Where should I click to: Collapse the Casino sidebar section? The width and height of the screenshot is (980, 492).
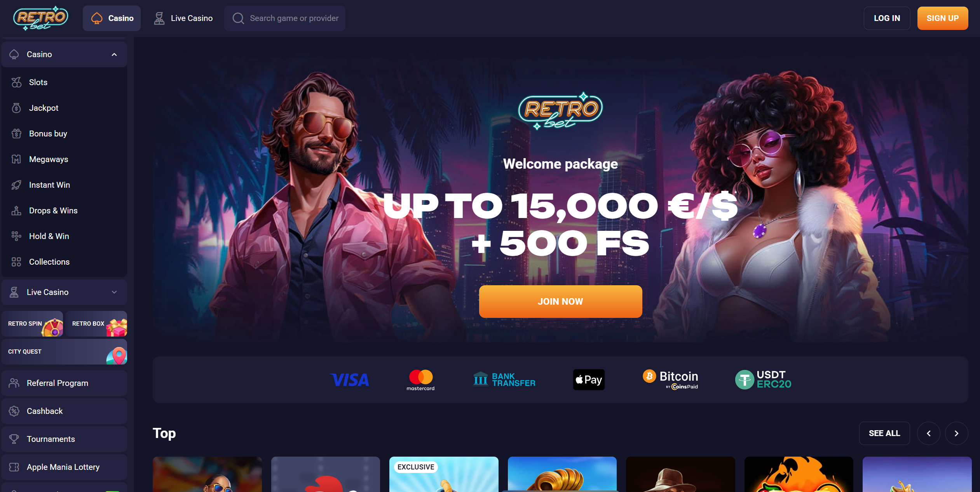click(114, 54)
